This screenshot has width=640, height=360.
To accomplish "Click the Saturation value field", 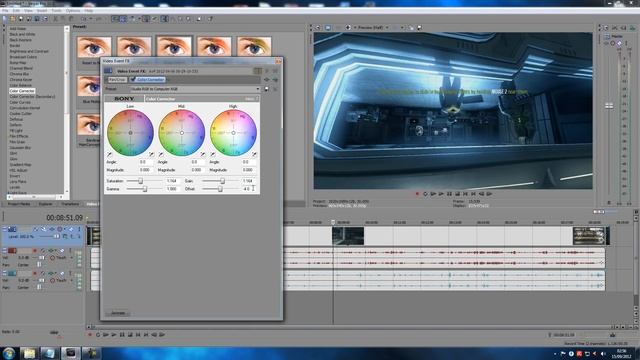I will (x=172, y=181).
